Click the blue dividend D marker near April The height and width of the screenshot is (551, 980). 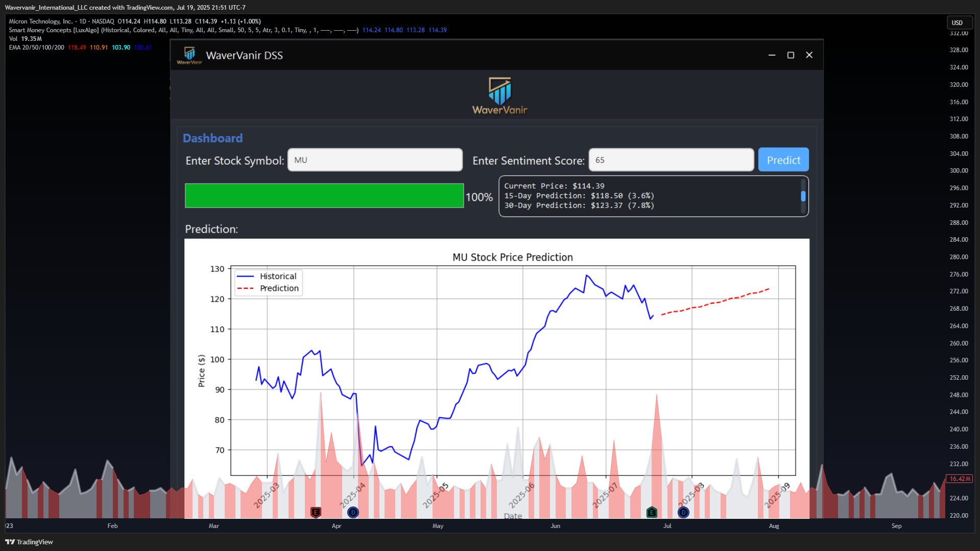pos(353,512)
